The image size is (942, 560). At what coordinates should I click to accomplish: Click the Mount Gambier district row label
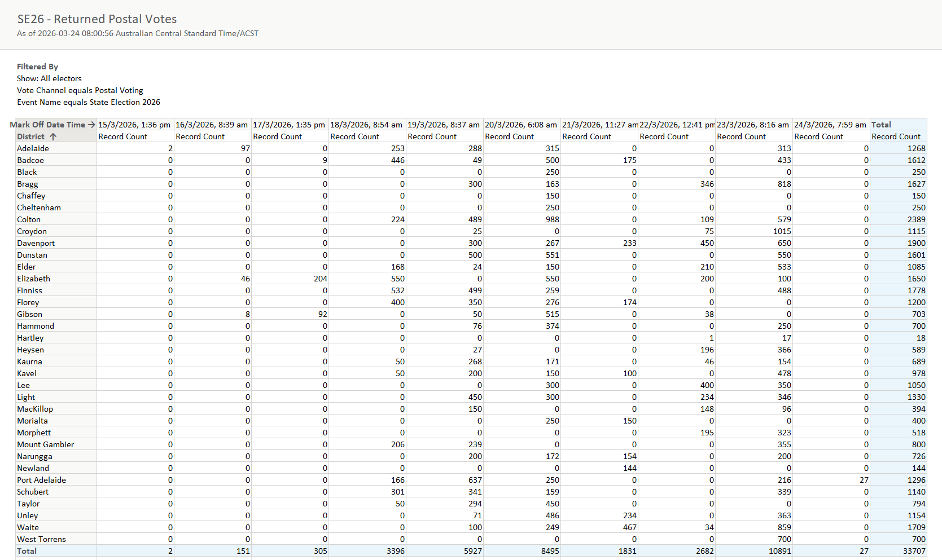point(45,444)
